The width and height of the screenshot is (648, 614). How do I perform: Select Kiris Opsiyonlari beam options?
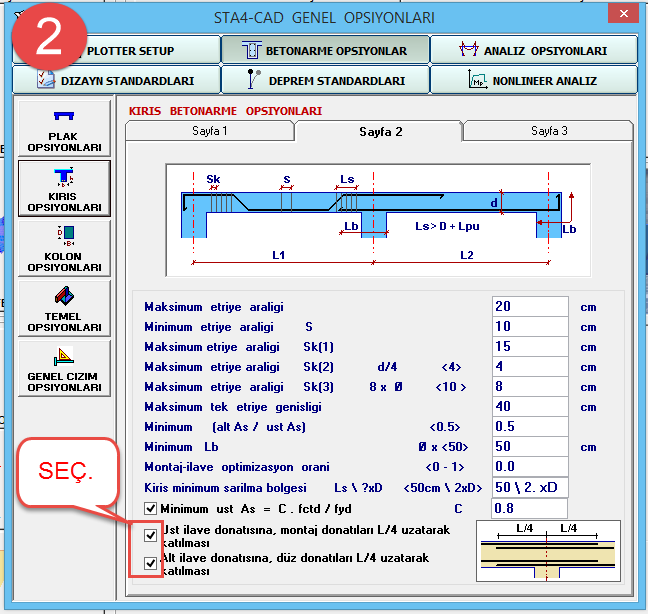[64, 189]
